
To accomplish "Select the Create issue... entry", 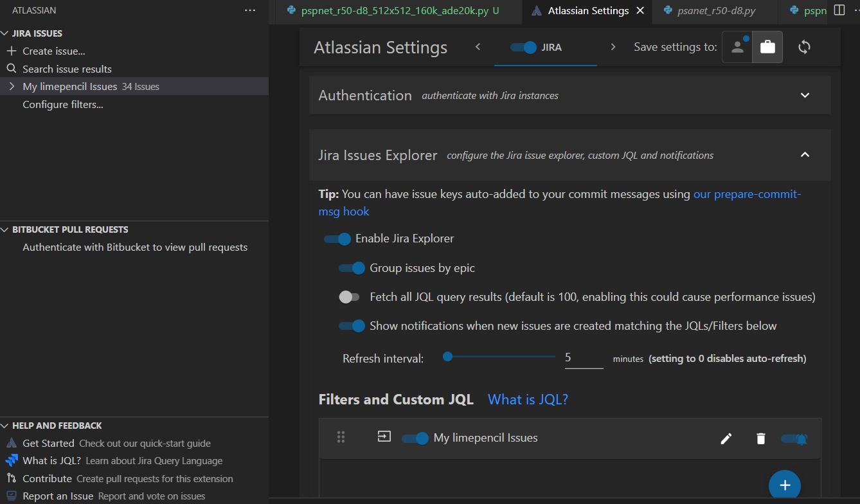I will coord(54,51).
